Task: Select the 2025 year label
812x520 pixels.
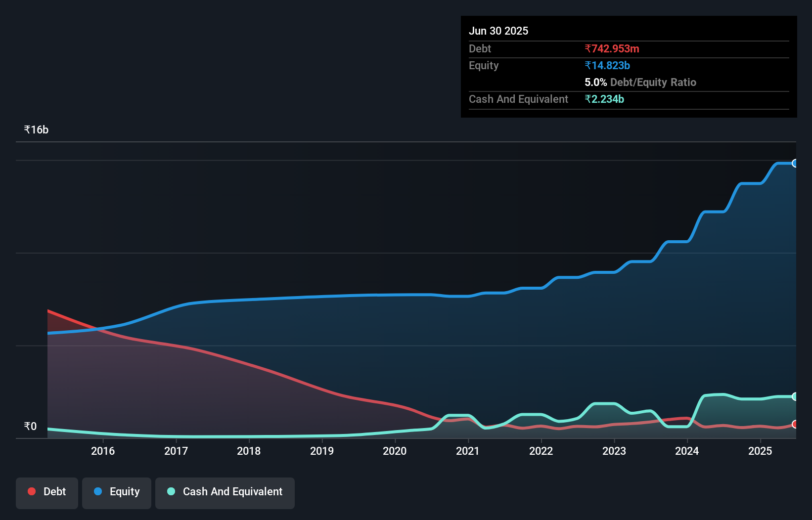Action: pos(760,451)
